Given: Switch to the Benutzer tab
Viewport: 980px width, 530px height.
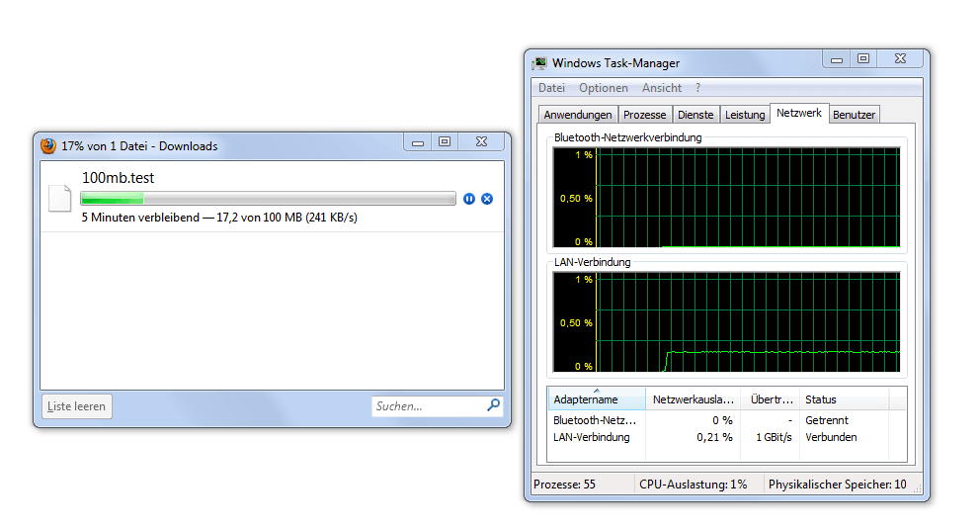Looking at the screenshot, I should 854,115.
